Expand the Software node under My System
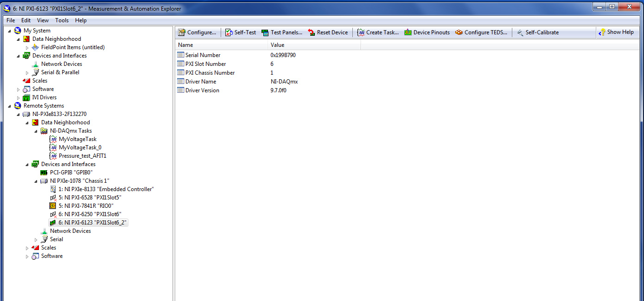Image resolution: width=644 pixels, height=301 pixels. (18, 89)
